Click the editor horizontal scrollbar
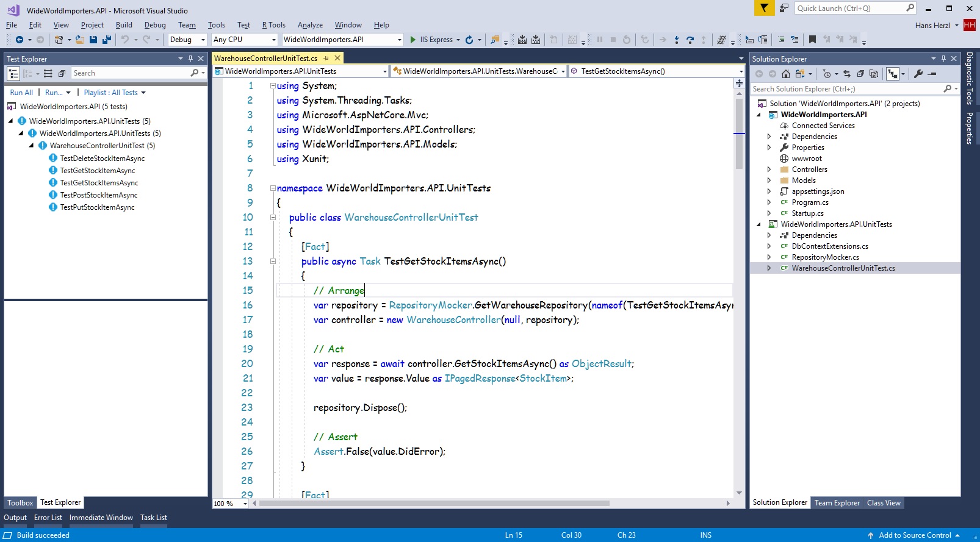The height and width of the screenshot is (542, 980). pyautogui.click(x=433, y=504)
